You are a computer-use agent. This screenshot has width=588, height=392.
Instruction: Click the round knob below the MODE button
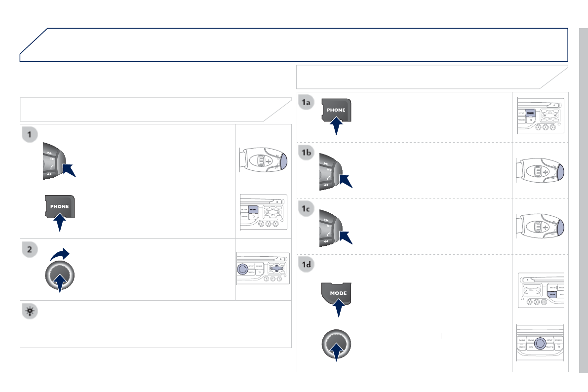tap(336, 344)
